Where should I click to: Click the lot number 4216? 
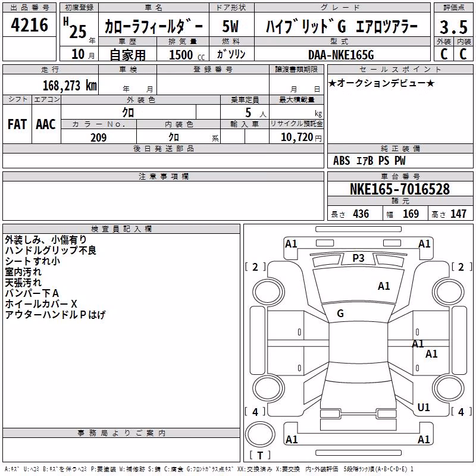coord(29,25)
